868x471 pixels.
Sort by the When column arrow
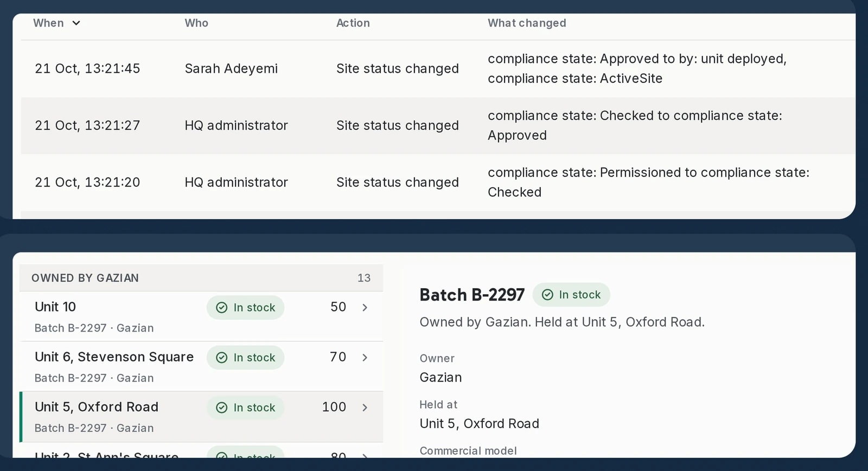76,23
